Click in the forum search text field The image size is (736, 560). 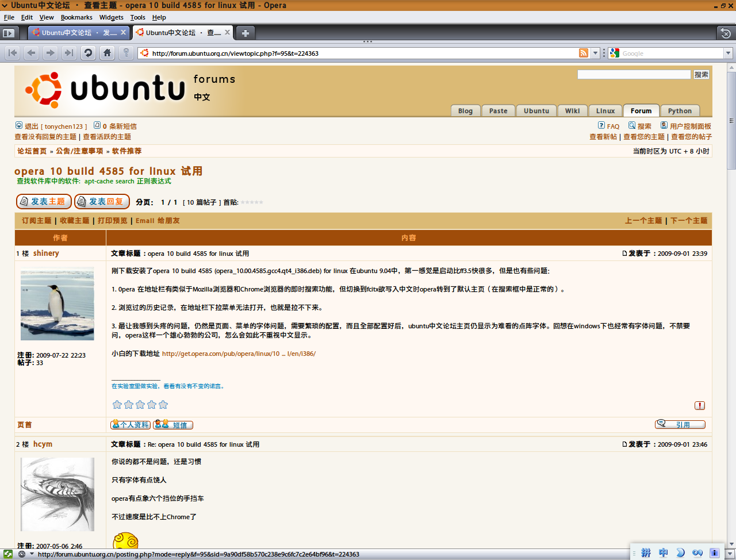pyautogui.click(x=634, y=75)
